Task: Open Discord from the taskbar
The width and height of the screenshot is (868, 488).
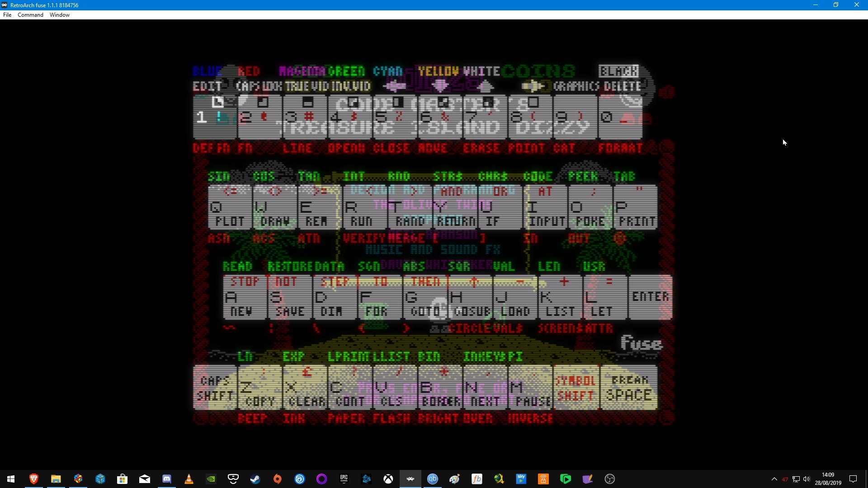Action: tap(166, 479)
